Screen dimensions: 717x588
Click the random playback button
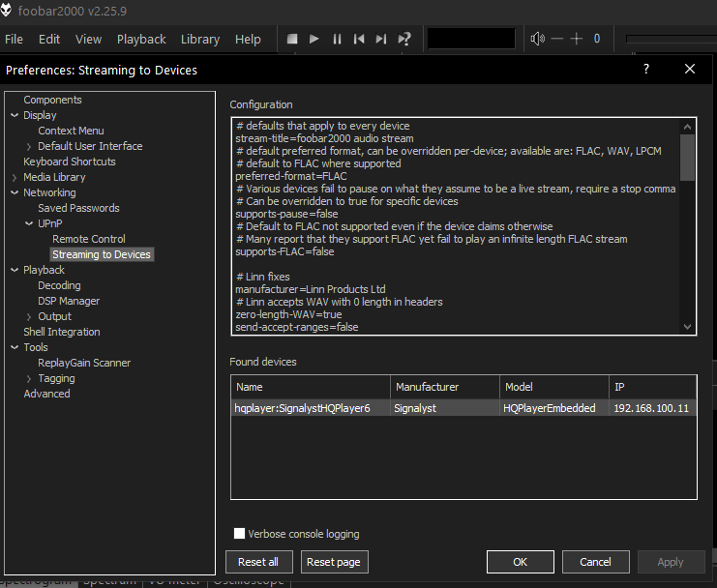click(404, 40)
